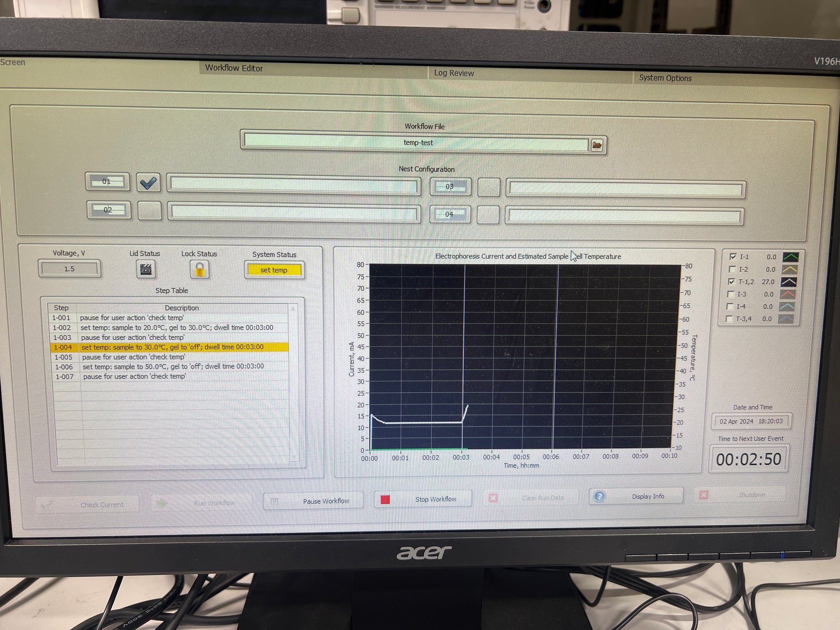Image resolution: width=840 pixels, height=630 pixels.
Task: Click the I-1 green trace legend icon
Action: [790, 257]
